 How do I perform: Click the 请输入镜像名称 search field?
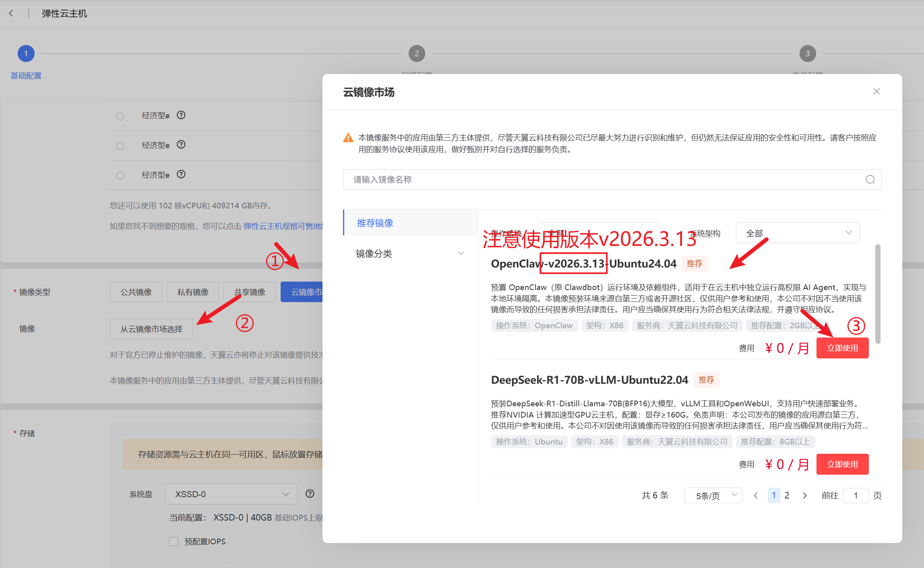(604, 179)
